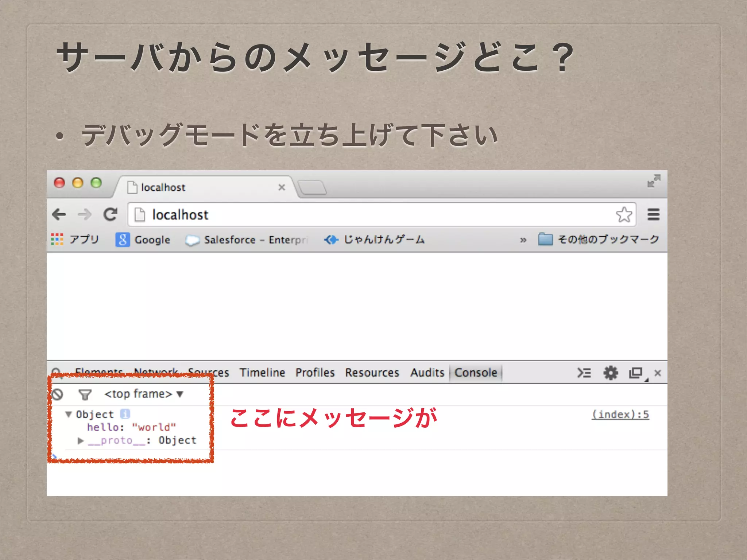Minimize the Chrome window with yellow button
747x560 pixels.
[x=78, y=183]
